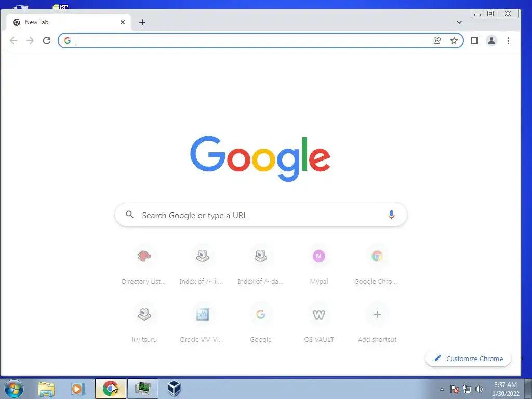The height and width of the screenshot is (399, 532).
Task: Click the Google logo
Action: point(260,158)
